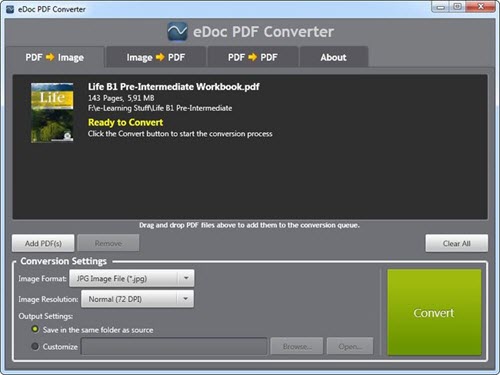The height and width of the screenshot is (375, 500).
Task: Click the 143 Pages, 5,91 MB info
Action: [121, 98]
